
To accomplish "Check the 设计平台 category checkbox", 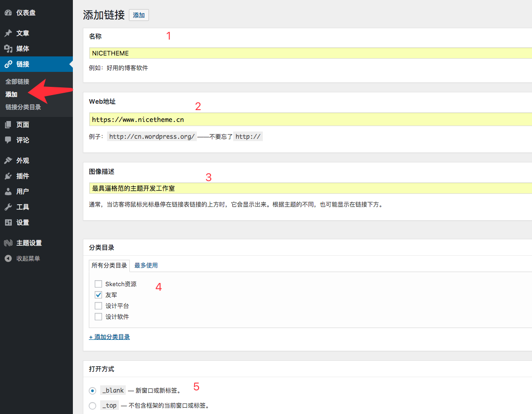I will click(x=98, y=306).
